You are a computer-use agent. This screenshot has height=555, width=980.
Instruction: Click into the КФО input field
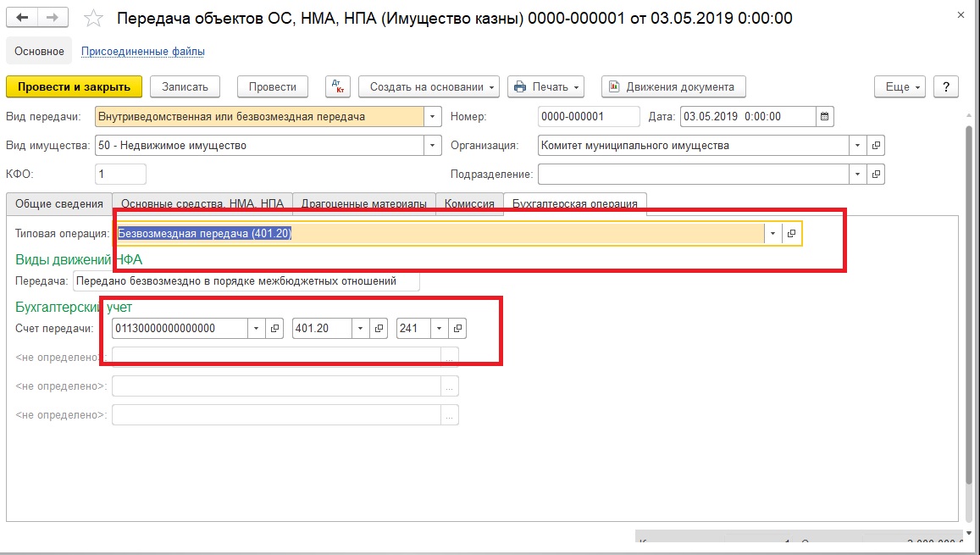120,174
